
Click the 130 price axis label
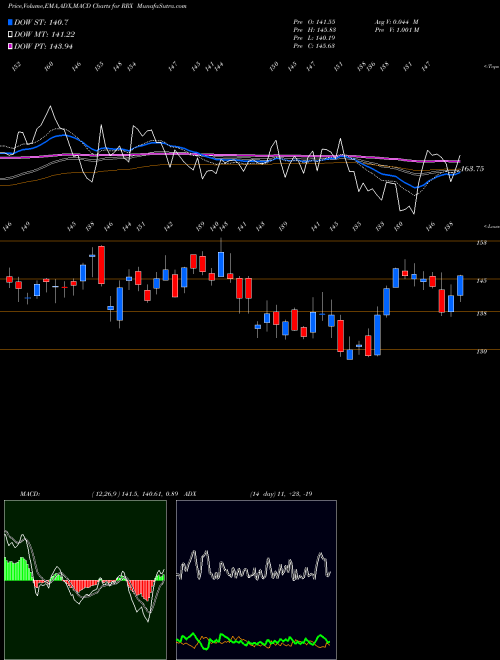coord(481,351)
